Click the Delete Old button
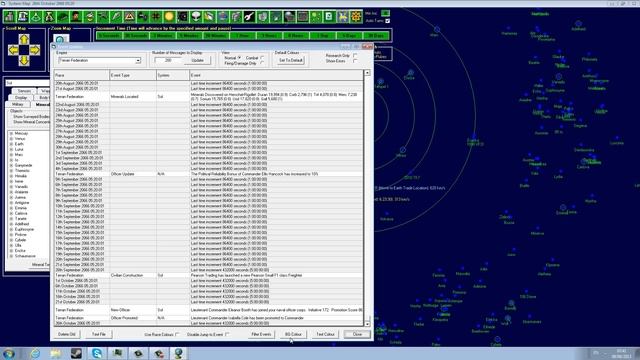Viewport: 640px width, 360px height. (x=67, y=334)
